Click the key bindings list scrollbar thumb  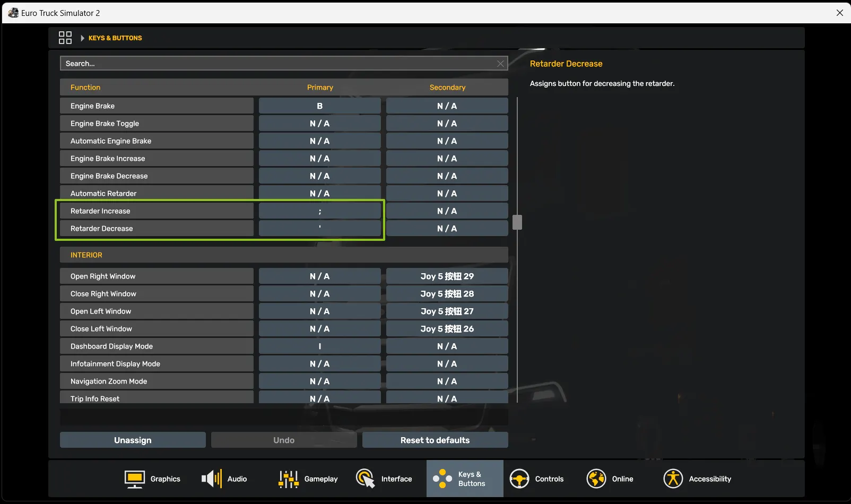517,222
